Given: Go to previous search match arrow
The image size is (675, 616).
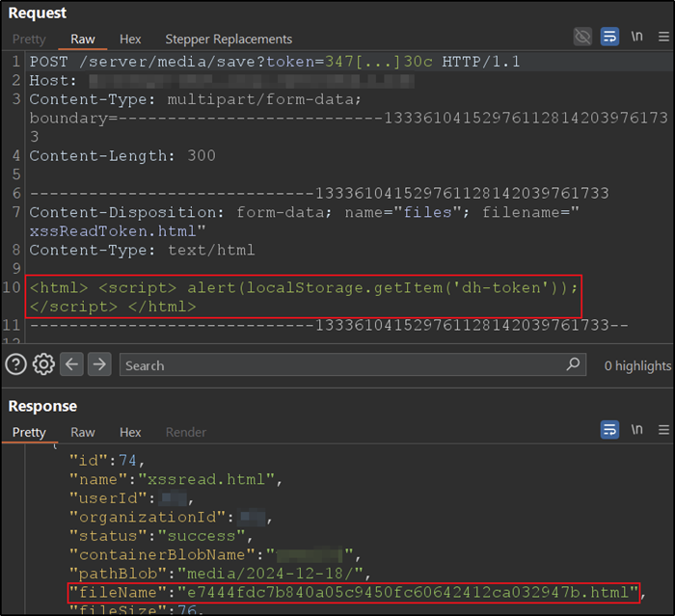Looking at the screenshot, I should tap(72, 364).
